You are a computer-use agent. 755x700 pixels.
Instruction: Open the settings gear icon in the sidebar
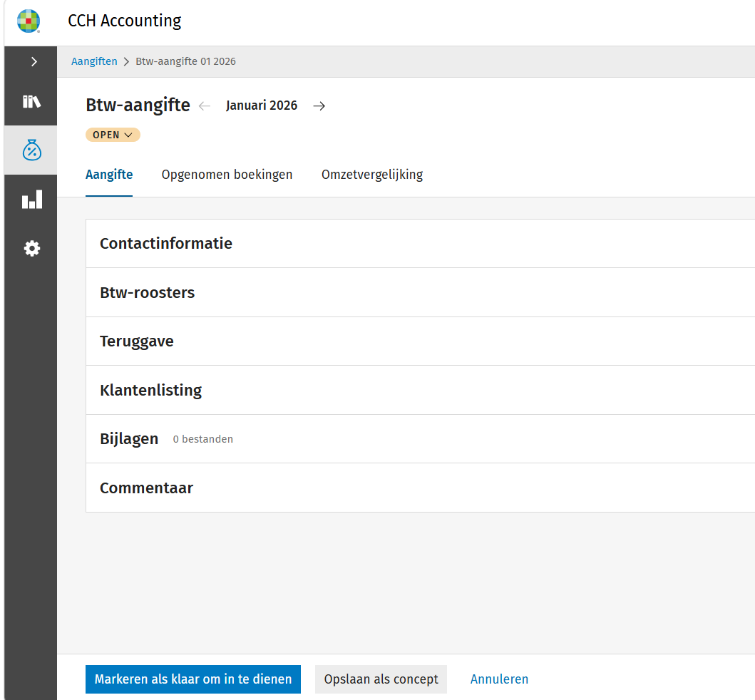[32, 248]
